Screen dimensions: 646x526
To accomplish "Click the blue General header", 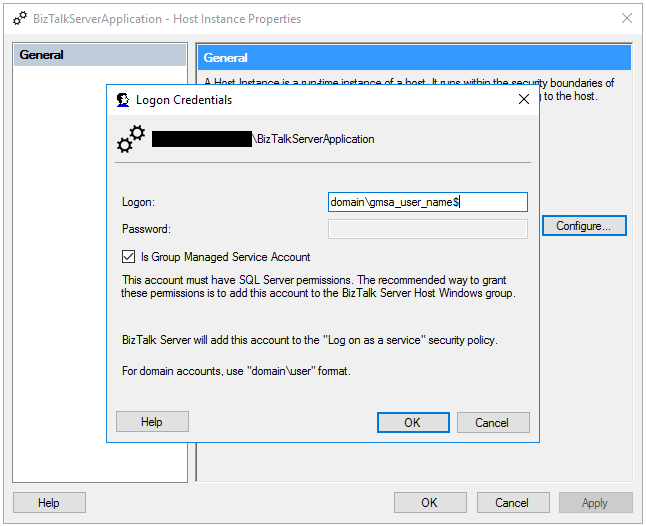I will (x=414, y=58).
